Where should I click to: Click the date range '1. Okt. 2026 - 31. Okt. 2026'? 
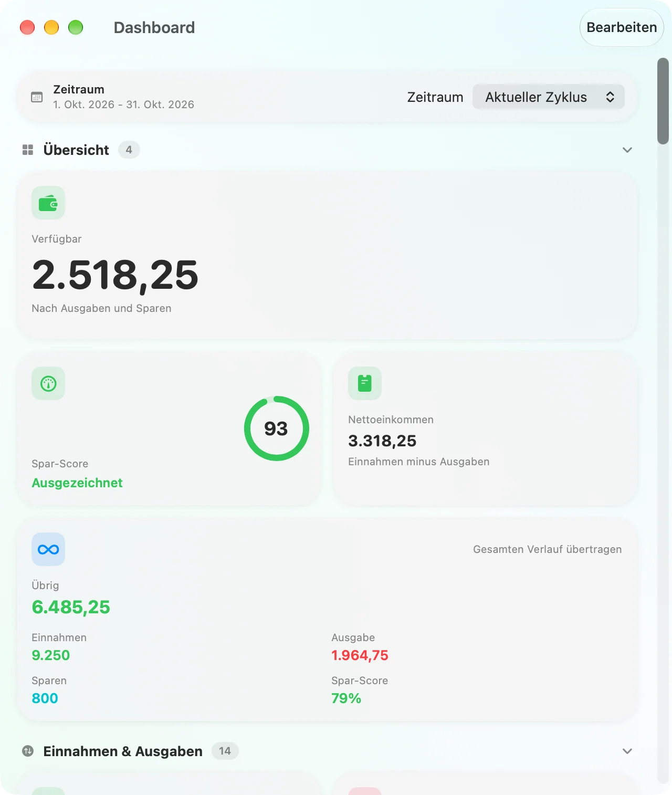pos(123,104)
